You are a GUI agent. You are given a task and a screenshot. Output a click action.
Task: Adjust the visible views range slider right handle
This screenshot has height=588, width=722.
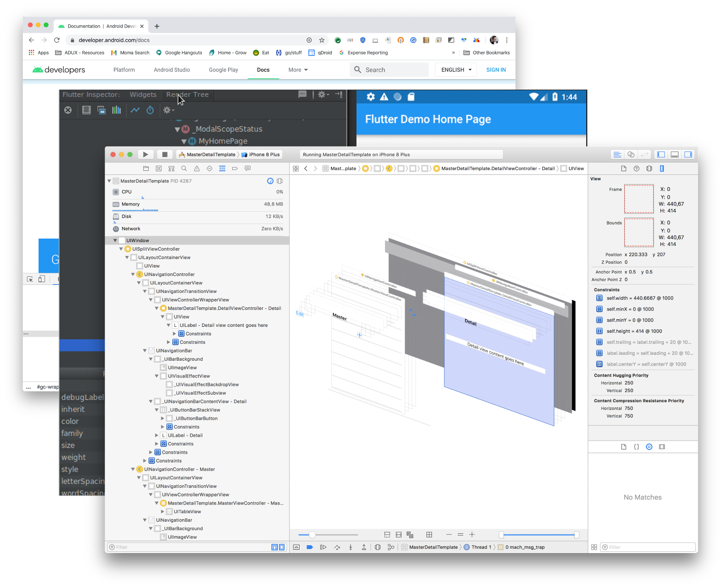(577, 535)
